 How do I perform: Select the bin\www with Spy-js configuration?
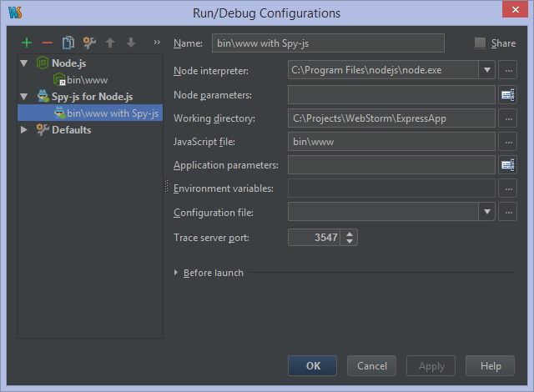(x=90, y=113)
